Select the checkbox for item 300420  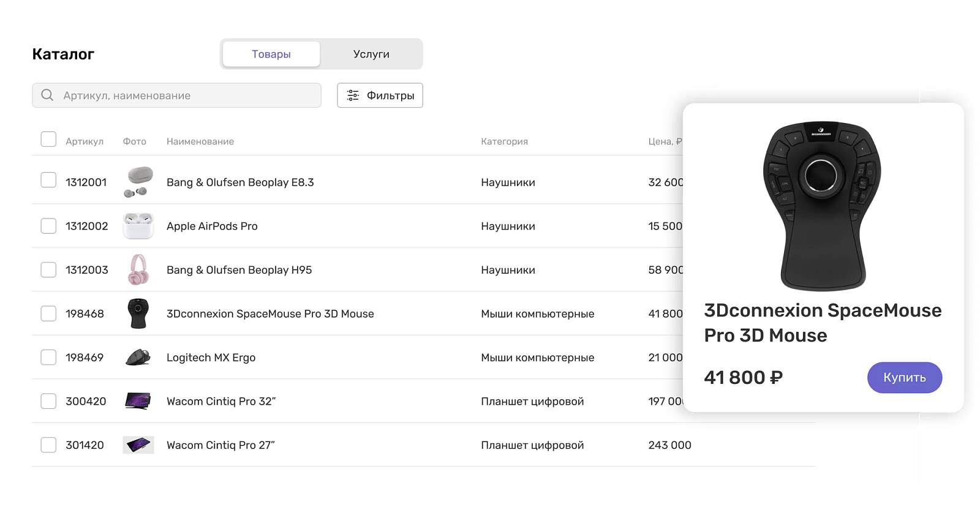point(48,401)
